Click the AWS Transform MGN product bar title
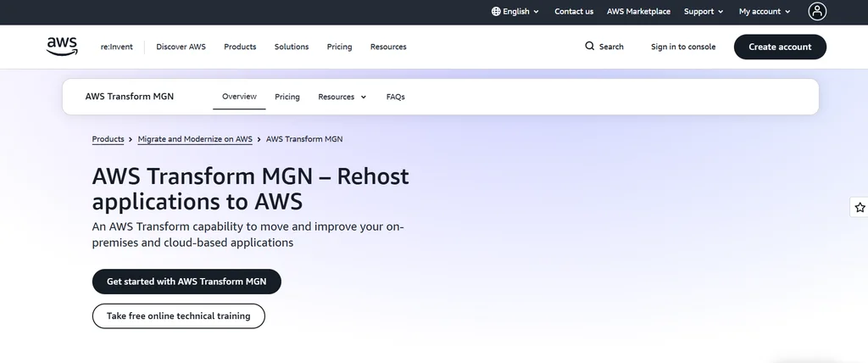868x363 pixels. [x=130, y=97]
